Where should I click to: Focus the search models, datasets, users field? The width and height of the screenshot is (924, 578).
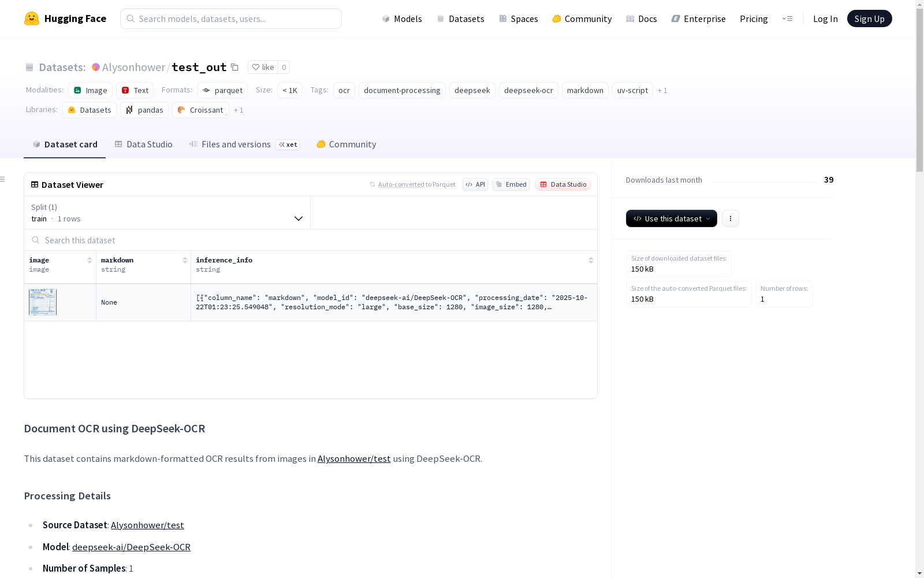(x=231, y=18)
